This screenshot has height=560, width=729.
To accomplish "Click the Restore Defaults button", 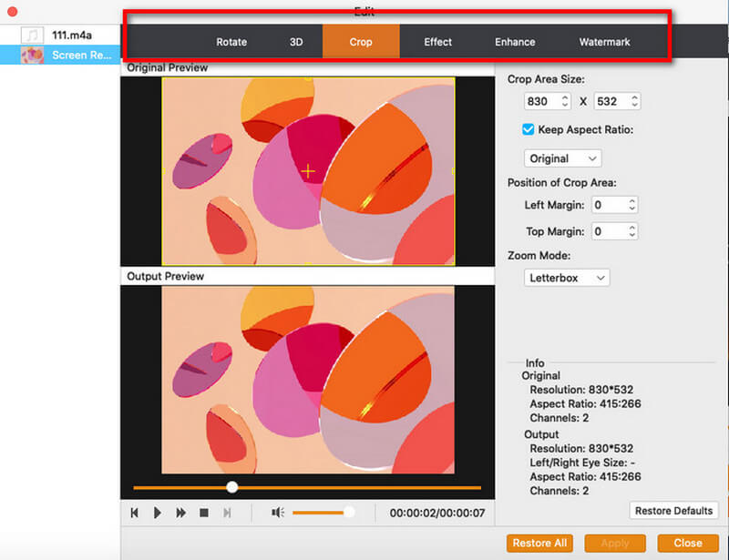I will pyautogui.click(x=673, y=511).
